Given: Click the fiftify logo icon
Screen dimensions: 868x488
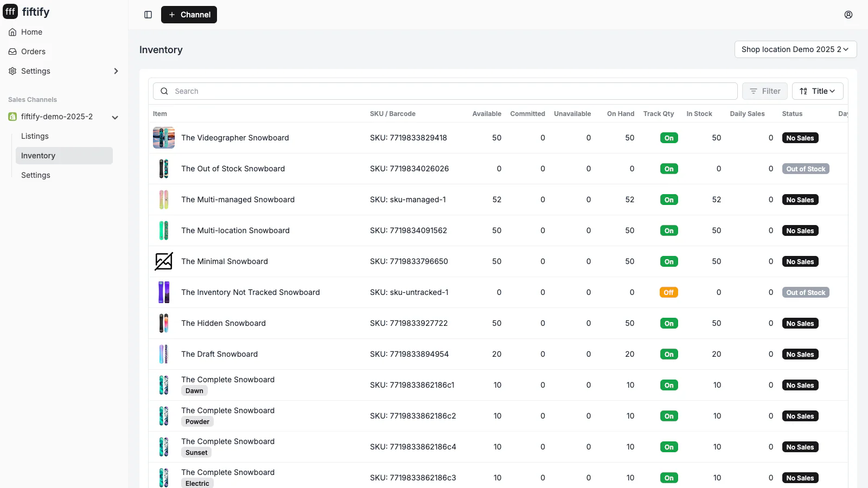Looking at the screenshot, I should click(x=10, y=12).
